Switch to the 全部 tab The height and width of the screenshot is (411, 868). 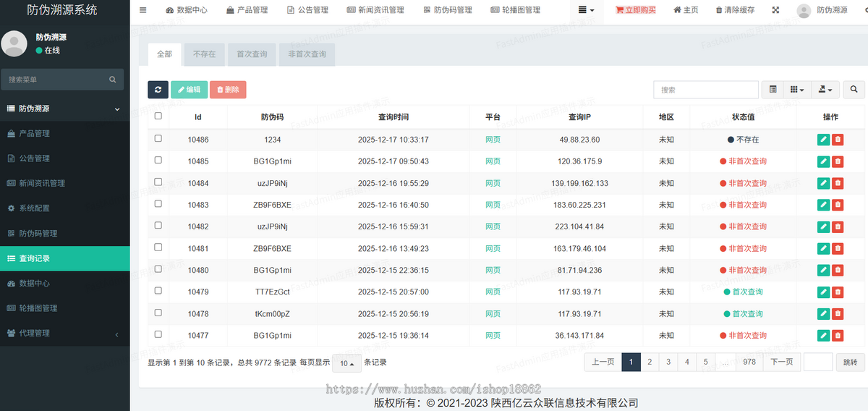[164, 54]
